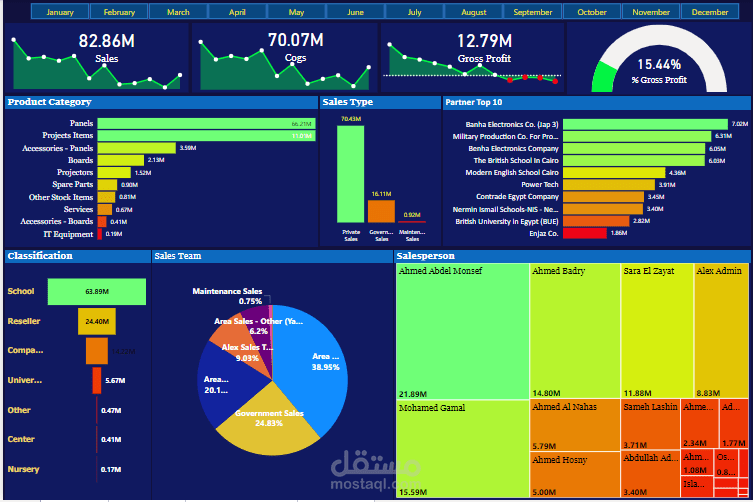Select the Mohamed Gamal treemap tile

[x=462, y=449]
